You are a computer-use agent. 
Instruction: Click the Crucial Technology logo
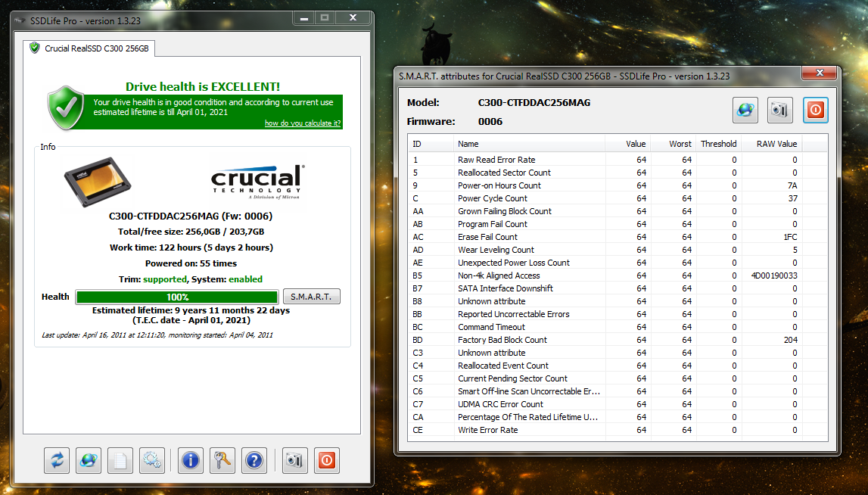(258, 182)
